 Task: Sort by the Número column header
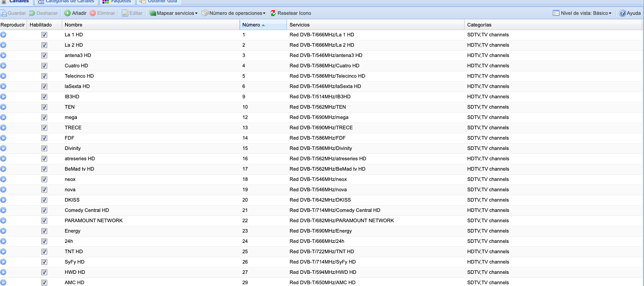tap(251, 25)
